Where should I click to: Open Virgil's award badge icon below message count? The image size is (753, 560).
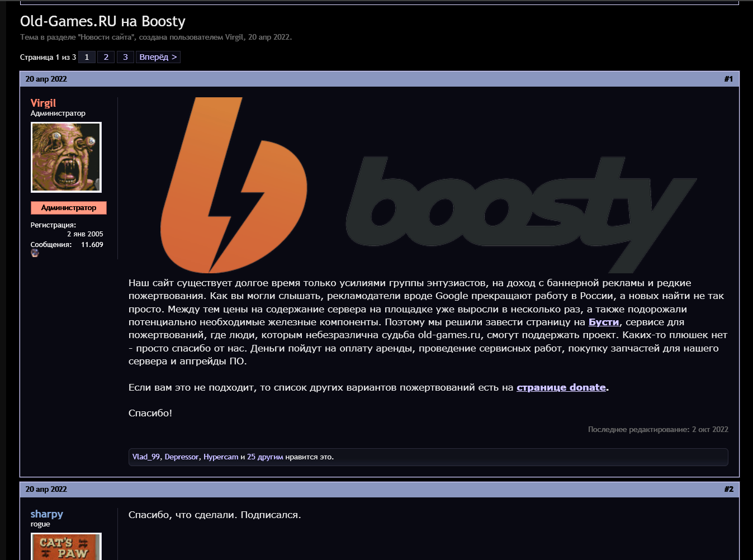[35, 253]
